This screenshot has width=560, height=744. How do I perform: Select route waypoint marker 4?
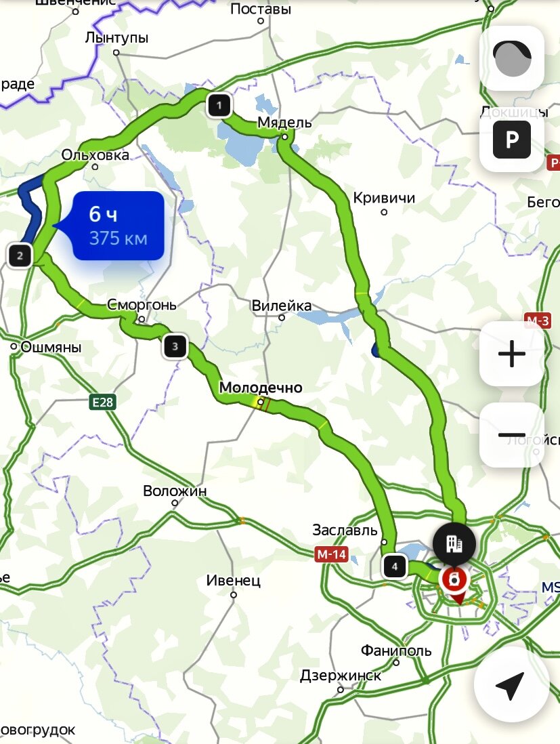point(395,566)
